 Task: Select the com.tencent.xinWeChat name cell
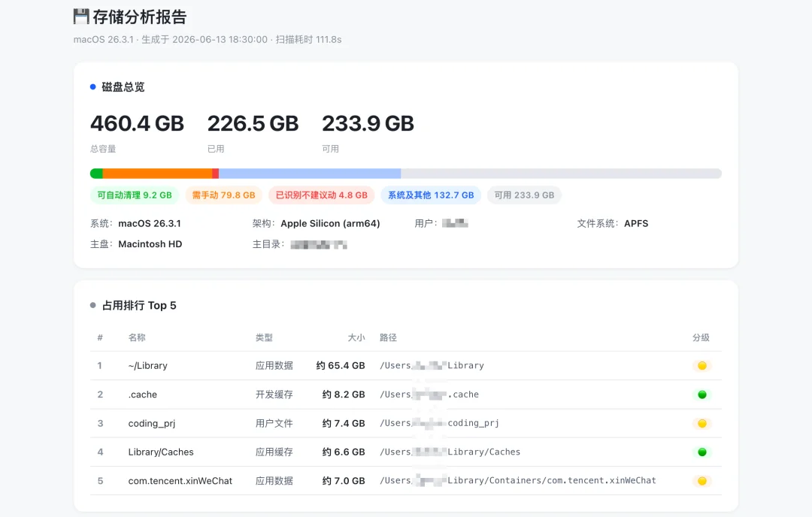pyautogui.click(x=180, y=481)
